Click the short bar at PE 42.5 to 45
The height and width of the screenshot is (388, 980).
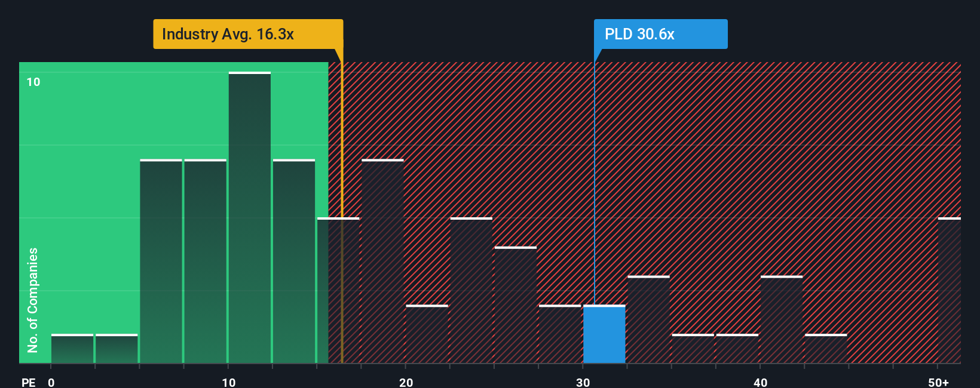coord(826,349)
